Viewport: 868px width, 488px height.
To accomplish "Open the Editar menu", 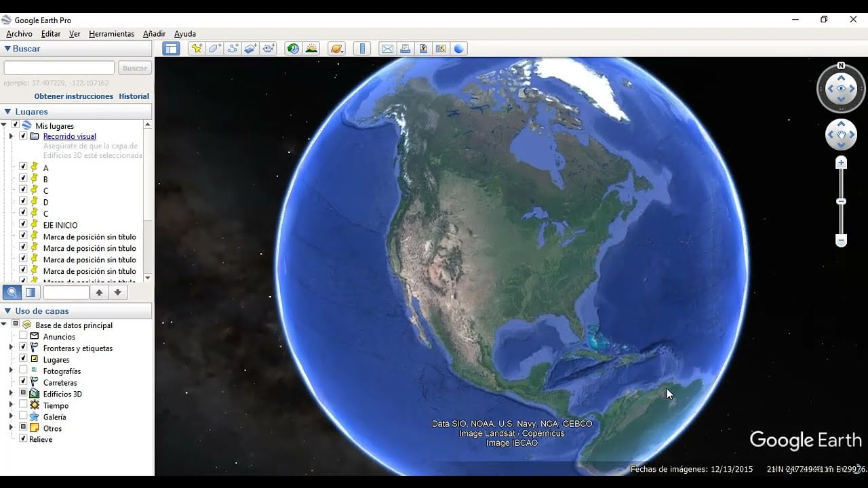I will point(51,34).
